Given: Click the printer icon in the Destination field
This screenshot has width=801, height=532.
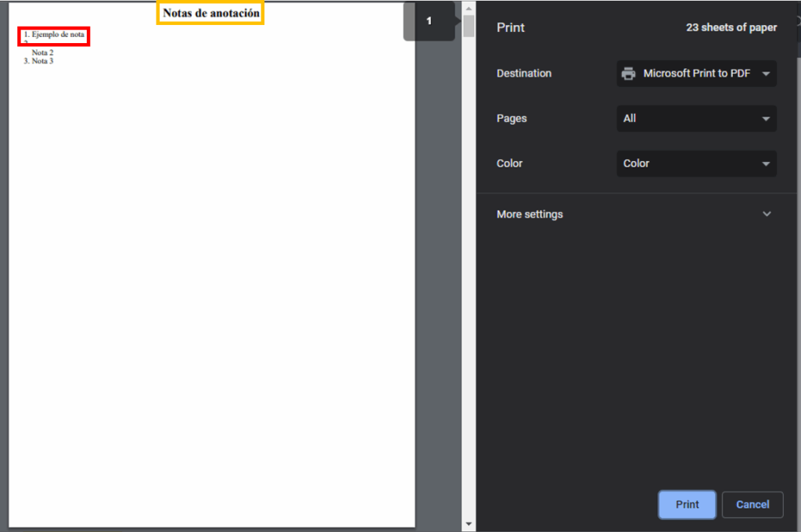Looking at the screenshot, I should pyautogui.click(x=628, y=74).
